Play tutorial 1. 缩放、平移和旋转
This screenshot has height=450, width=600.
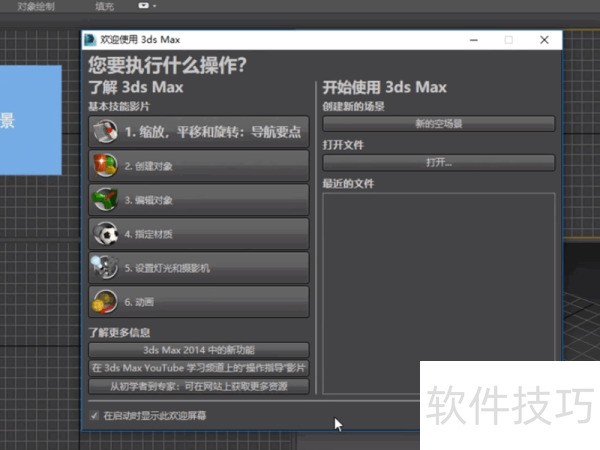point(212,131)
